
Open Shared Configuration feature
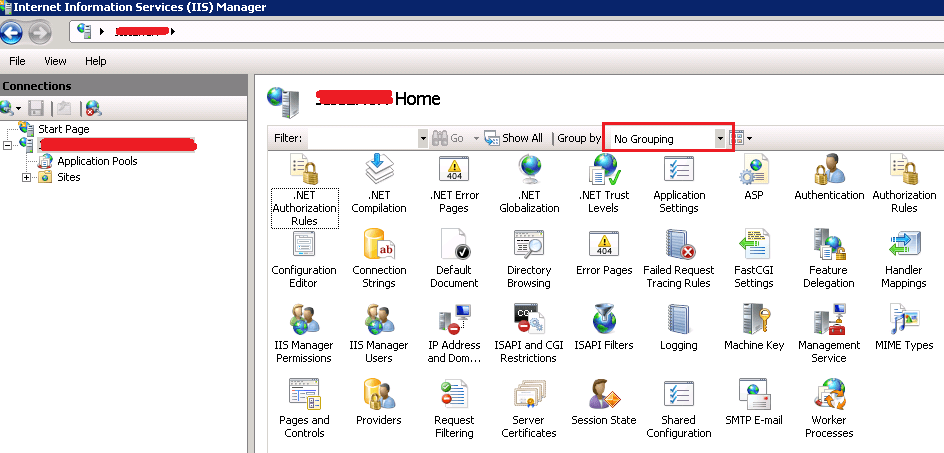679,409
